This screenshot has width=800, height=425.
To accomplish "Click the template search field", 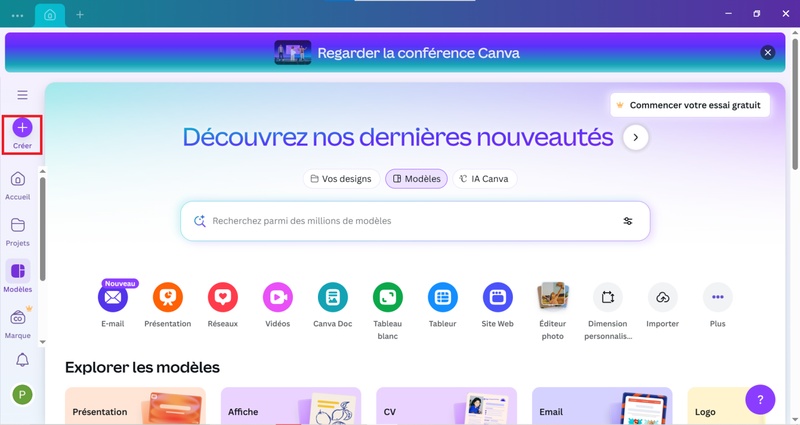I will tap(415, 221).
